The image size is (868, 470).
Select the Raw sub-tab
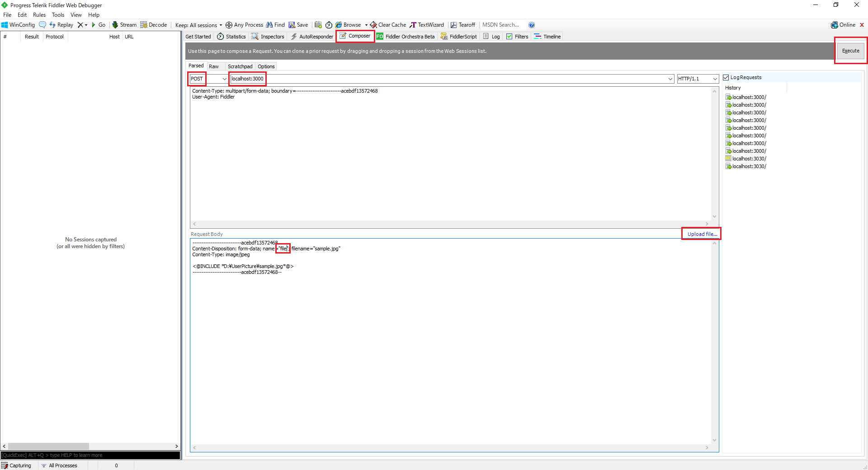point(214,66)
